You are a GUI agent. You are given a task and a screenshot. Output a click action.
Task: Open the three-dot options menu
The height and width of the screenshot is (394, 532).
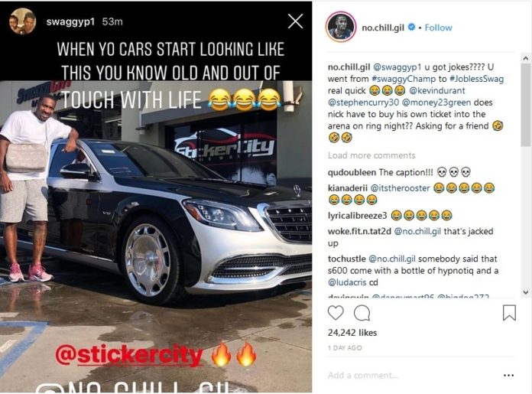click(508, 376)
